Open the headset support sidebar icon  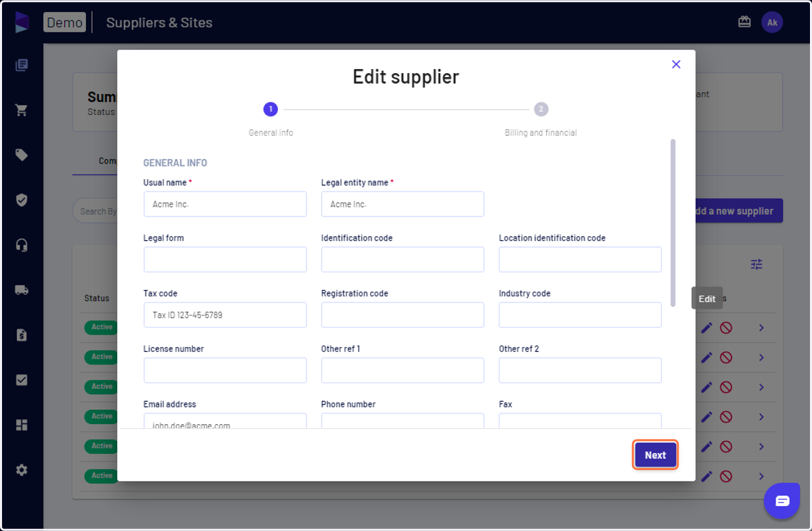coord(22,245)
